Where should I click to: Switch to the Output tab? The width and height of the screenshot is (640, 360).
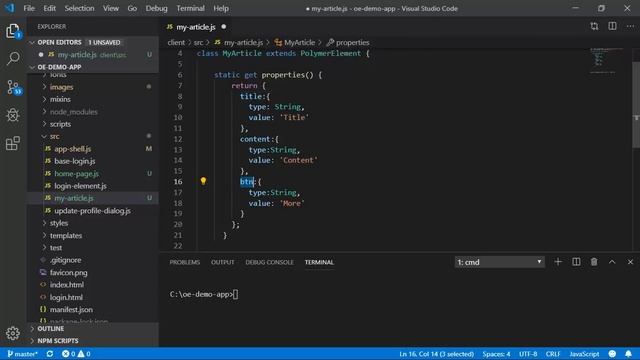tap(222, 262)
